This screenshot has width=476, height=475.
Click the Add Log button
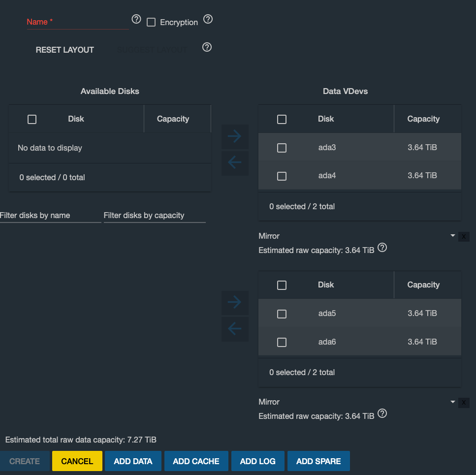point(258,461)
